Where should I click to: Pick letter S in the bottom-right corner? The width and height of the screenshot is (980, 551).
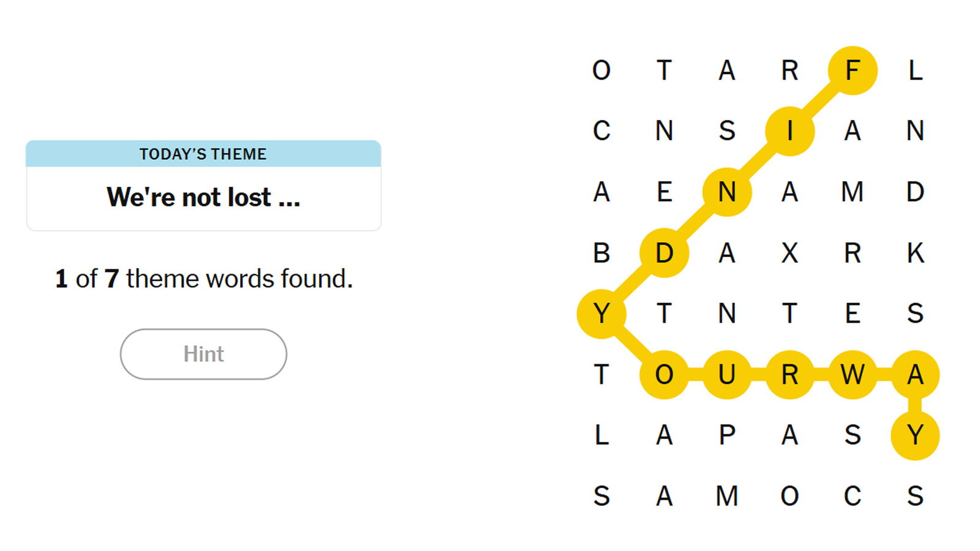pos(915,496)
